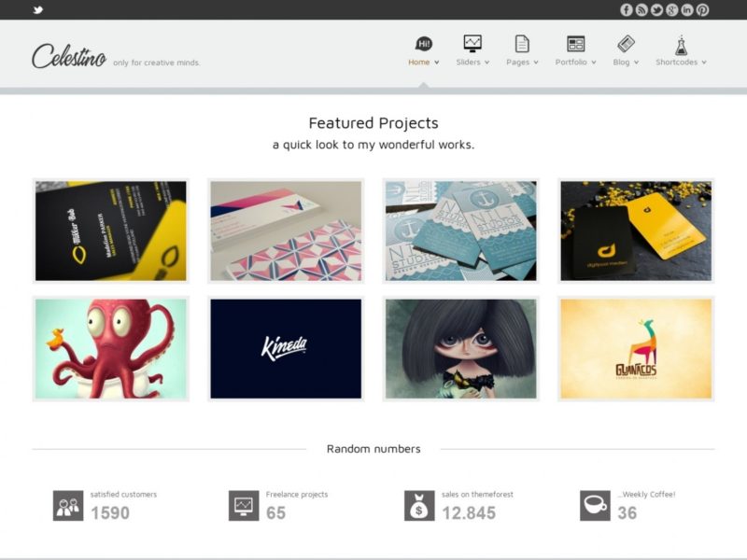The height and width of the screenshot is (560, 747).
Task: Click the RSS feed icon
Action: [641, 9]
